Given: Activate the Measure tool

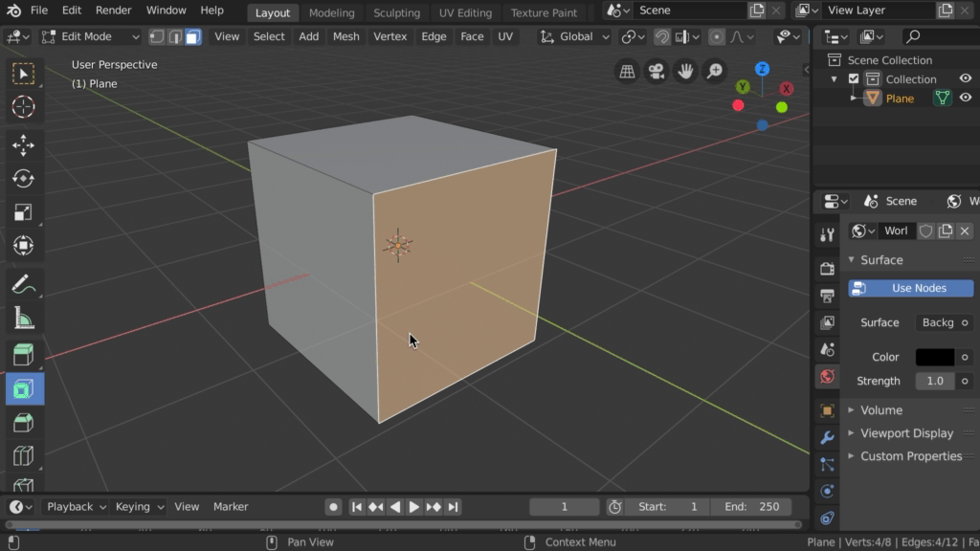Looking at the screenshot, I should click(x=23, y=320).
